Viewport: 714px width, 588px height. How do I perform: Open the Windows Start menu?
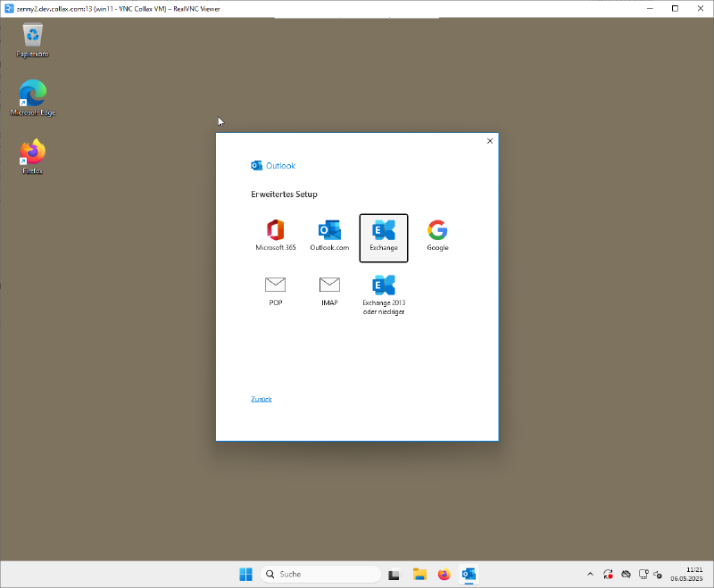point(246,575)
